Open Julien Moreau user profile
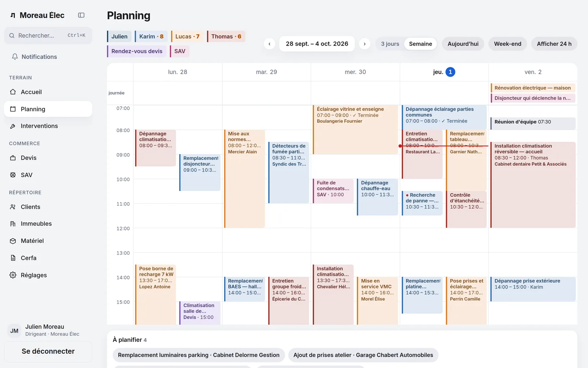 tap(48, 330)
